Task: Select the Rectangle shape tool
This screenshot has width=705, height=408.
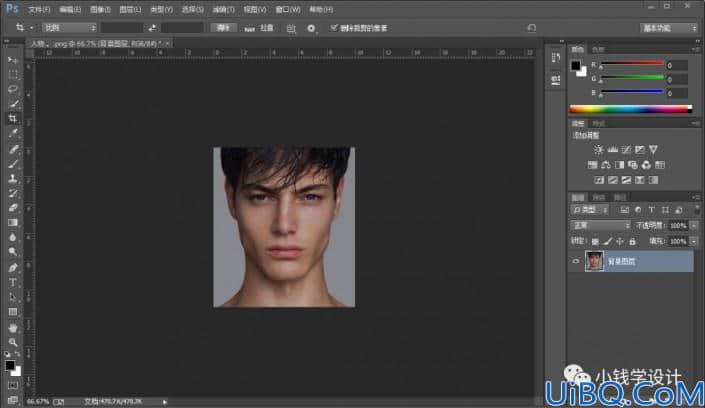Action: coord(13,312)
